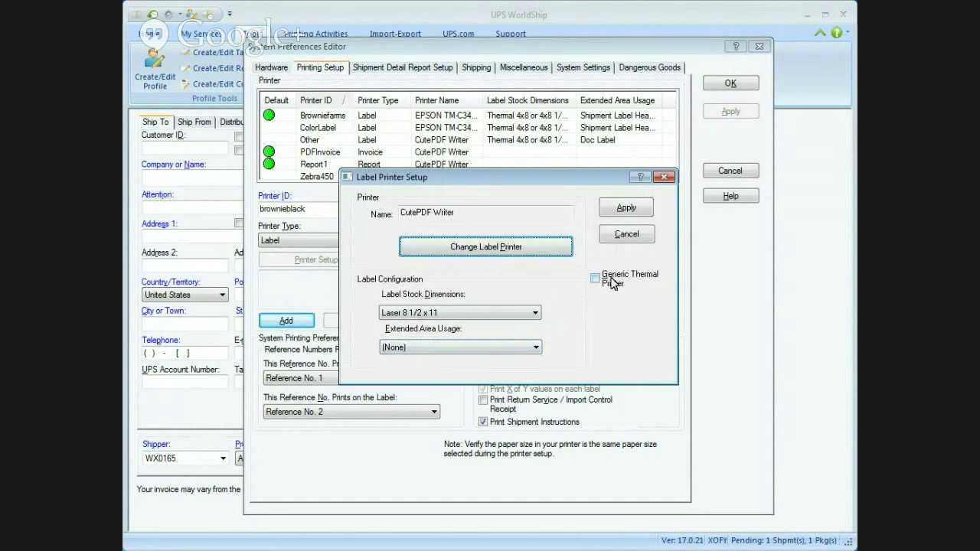980x551 pixels.
Task: Switch to the Hardware tab
Action: (x=271, y=67)
